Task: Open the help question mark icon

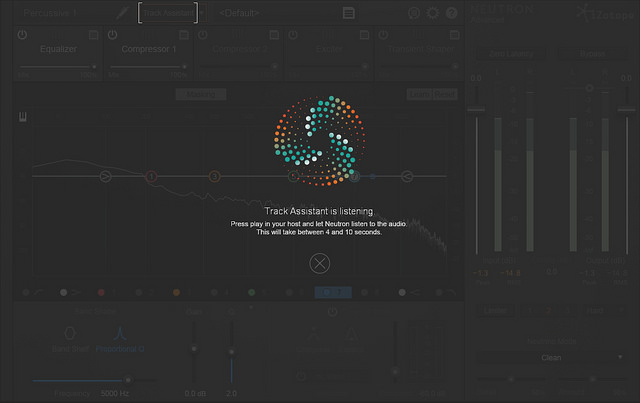Action: click(x=451, y=13)
